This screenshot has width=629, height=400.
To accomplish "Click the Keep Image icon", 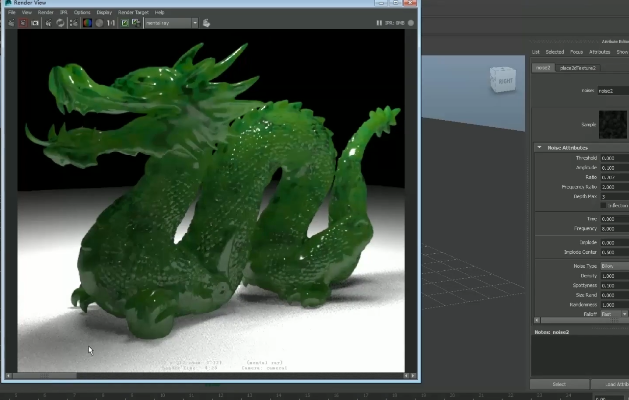I will pos(125,22).
